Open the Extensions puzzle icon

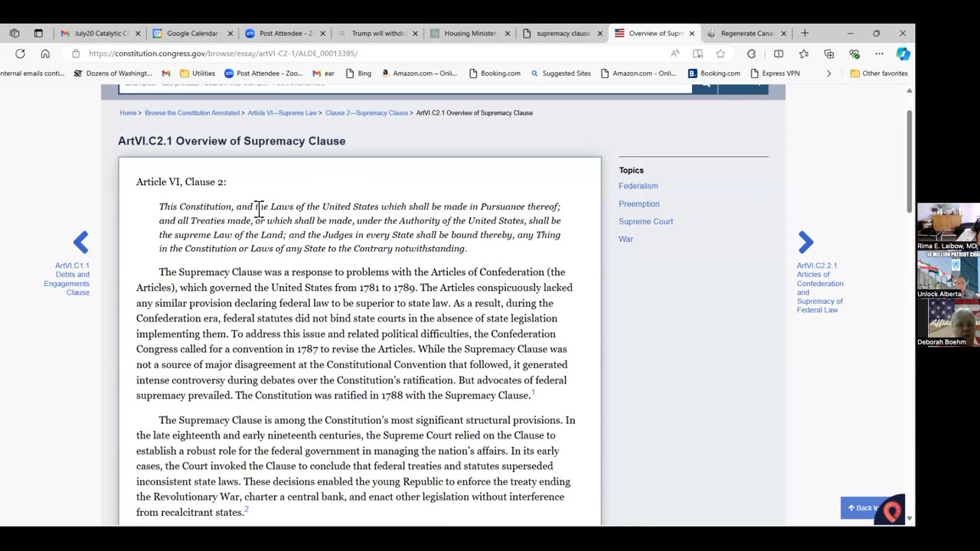click(751, 54)
